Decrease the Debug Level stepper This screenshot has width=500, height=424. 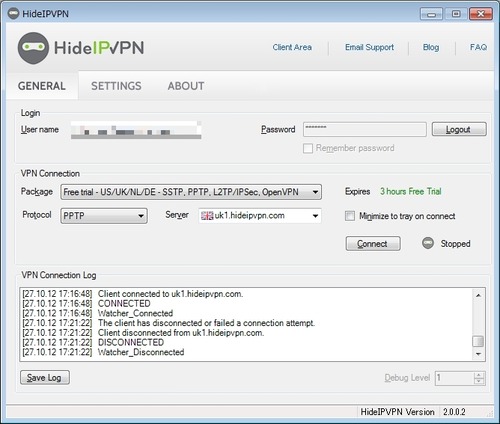[x=479, y=381]
